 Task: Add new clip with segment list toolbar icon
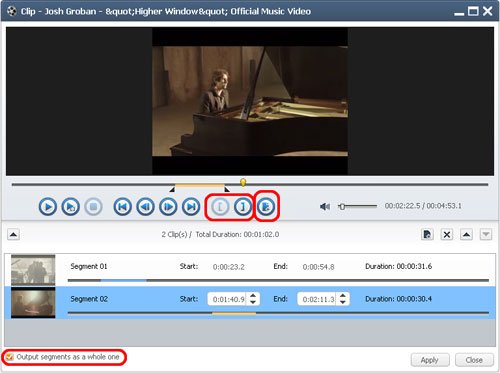[x=427, y=235]
